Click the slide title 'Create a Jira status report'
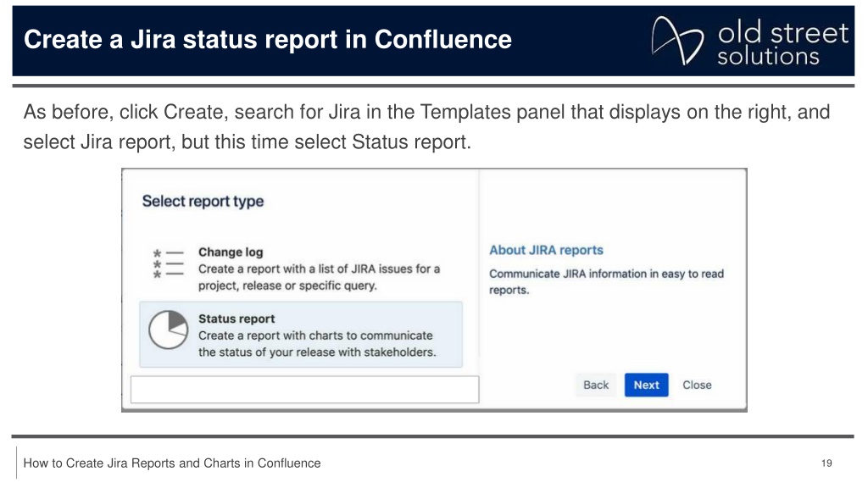This screenshot has height=488, width=868. [267, 39]
